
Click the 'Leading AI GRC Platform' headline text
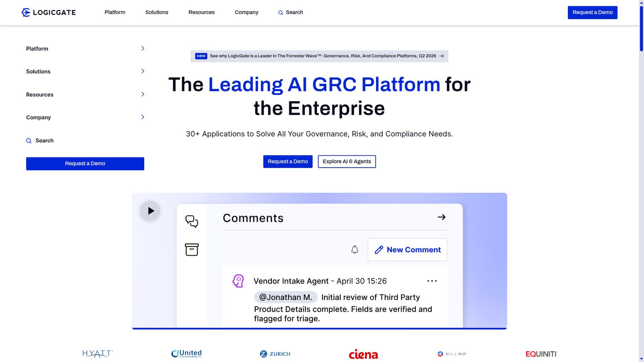coord(324,85)
